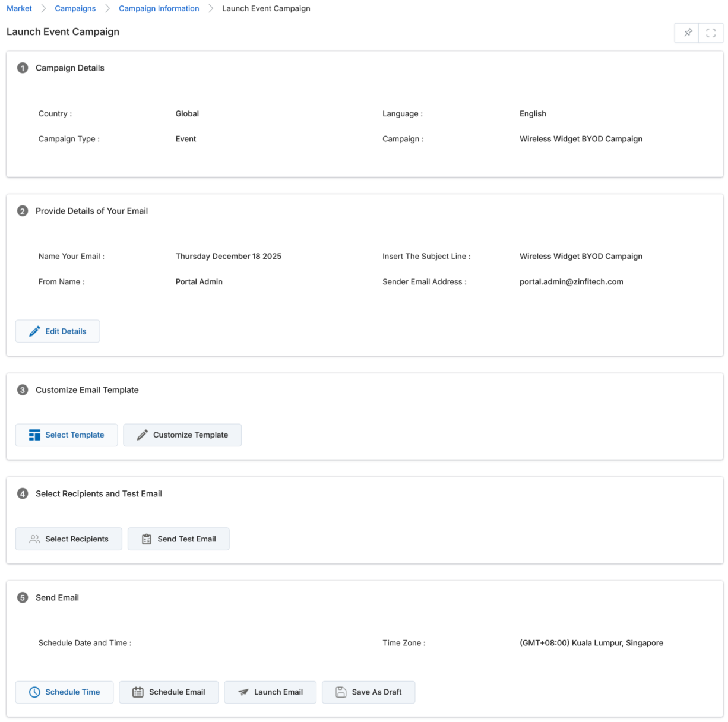Click the Schedule Date and Time label
728x722 pixels.
tap(85, 643)
